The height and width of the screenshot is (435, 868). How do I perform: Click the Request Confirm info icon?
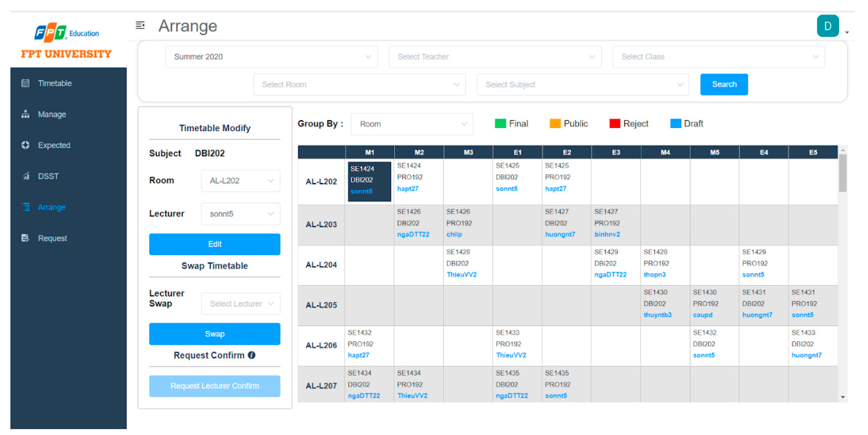(x=252, y=355)
